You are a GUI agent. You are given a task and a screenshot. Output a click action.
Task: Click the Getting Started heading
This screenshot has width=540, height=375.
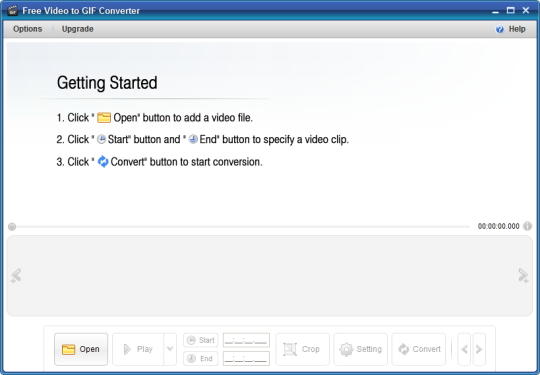point(107,83)
